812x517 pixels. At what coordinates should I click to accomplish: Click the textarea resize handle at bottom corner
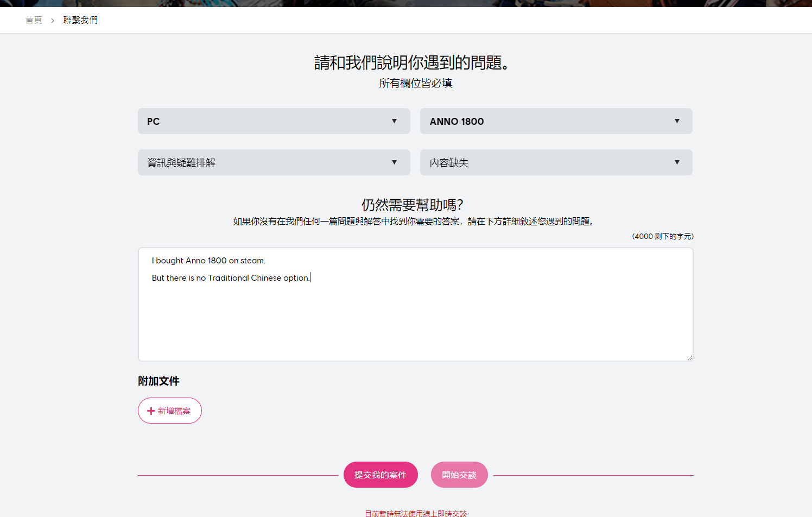pyautogui.click(x=690, y=357)
